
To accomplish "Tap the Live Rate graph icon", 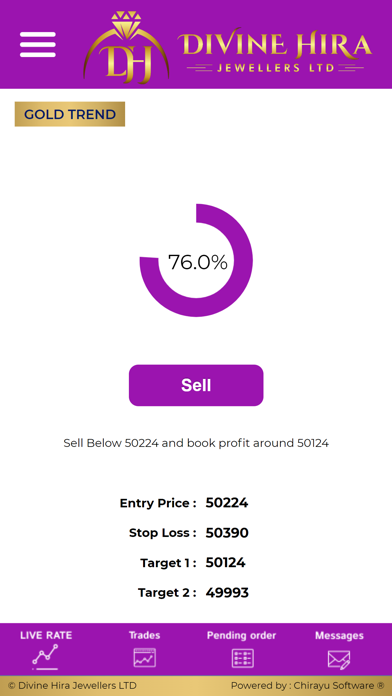I will click(45, 657).
